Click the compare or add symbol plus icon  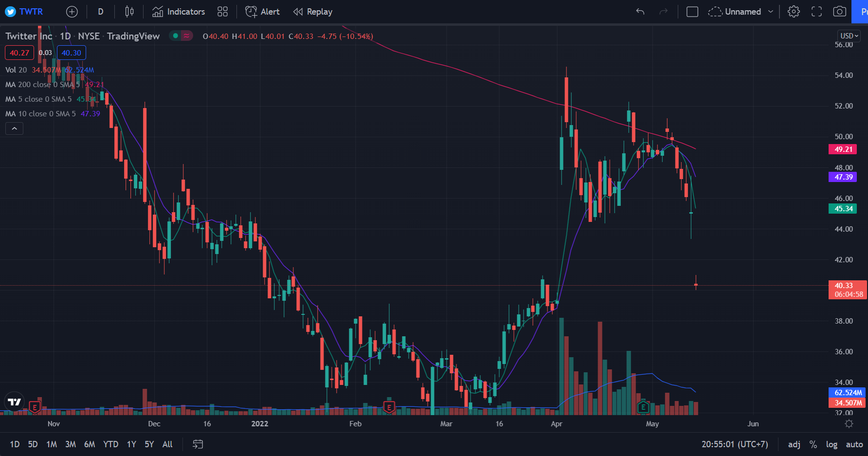click(72, 12)
